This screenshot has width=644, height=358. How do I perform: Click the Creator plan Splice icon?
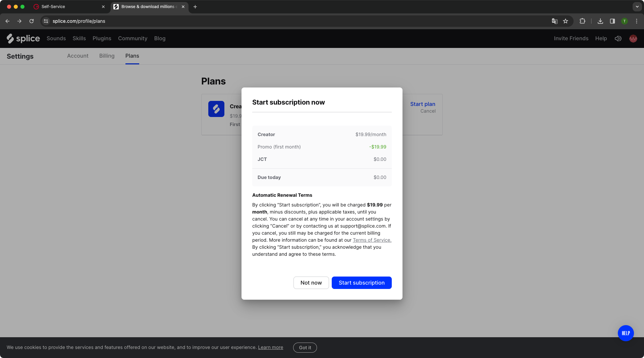[x=216, y=109]
